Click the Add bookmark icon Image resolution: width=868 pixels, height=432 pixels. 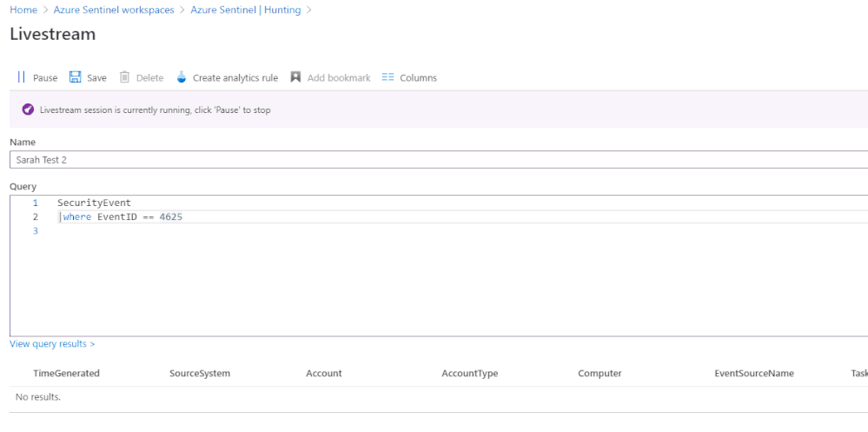[295, 77]
